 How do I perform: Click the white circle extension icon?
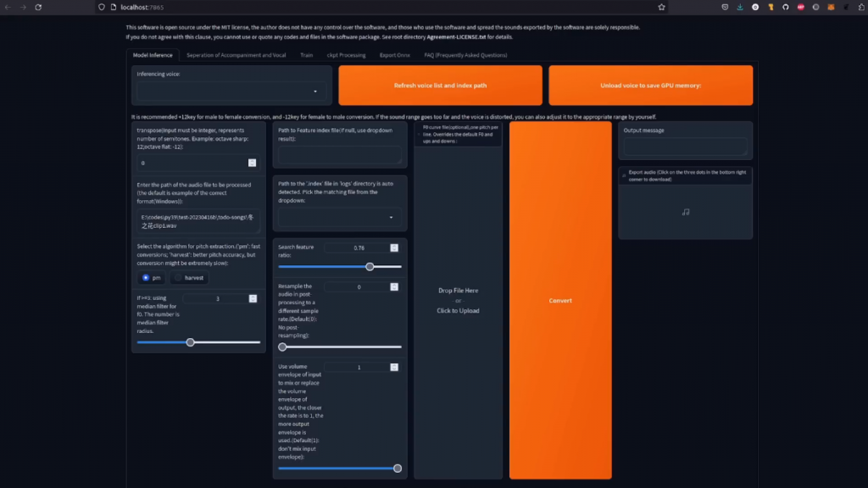[755, 7]
